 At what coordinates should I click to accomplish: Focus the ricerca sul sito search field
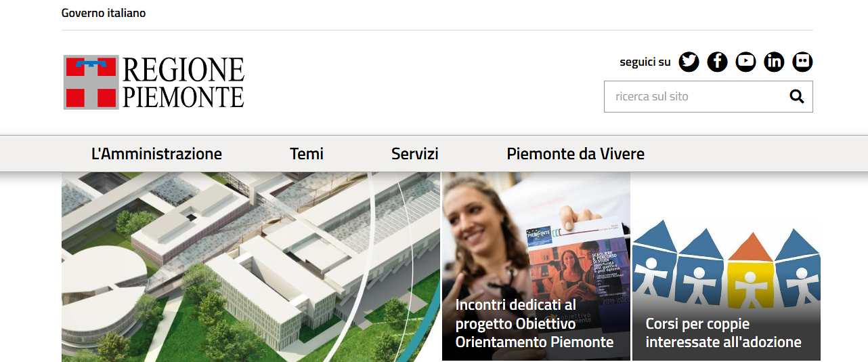pyautogui.click(x=695, y=96)
